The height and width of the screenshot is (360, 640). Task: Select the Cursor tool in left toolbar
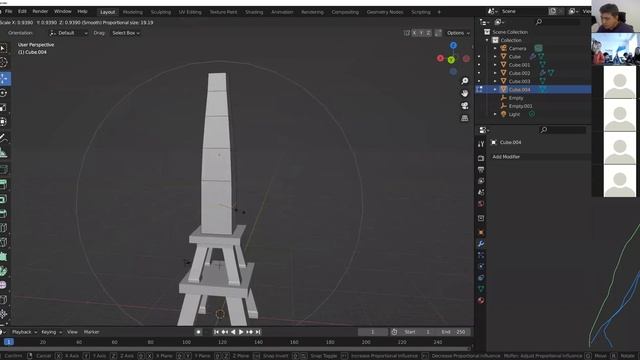click(4, 62)
